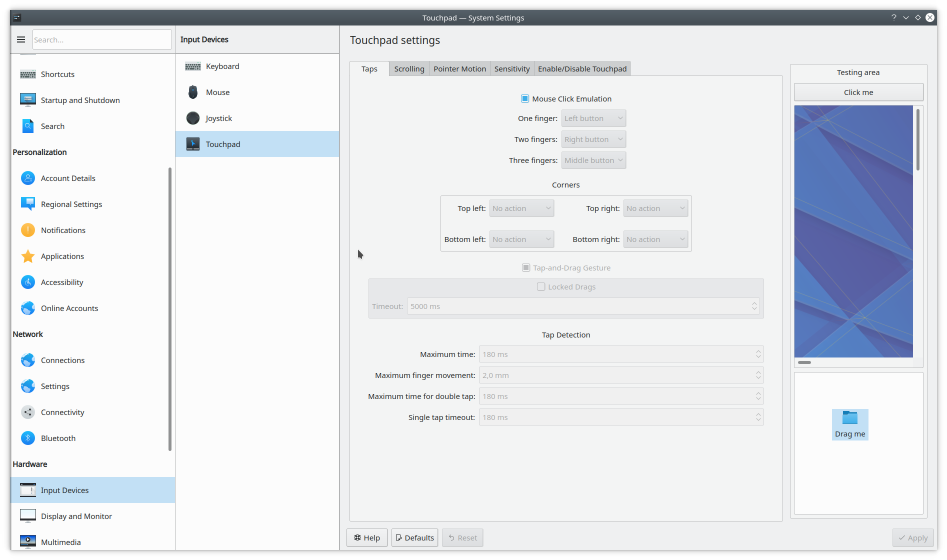
Task: Click the Bluetooth icon
Action: coord(28,438)
